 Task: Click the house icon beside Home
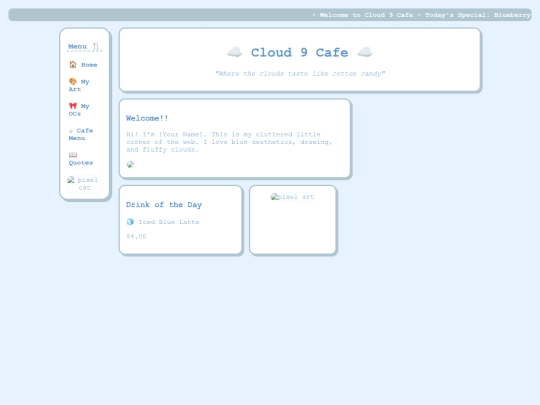[x=73, y=64]
